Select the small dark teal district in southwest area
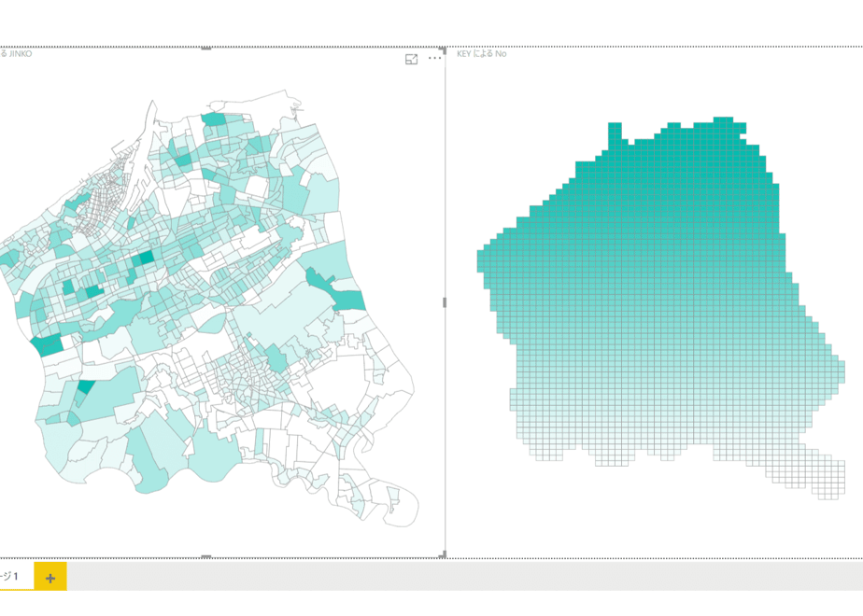 coord(86,386)
